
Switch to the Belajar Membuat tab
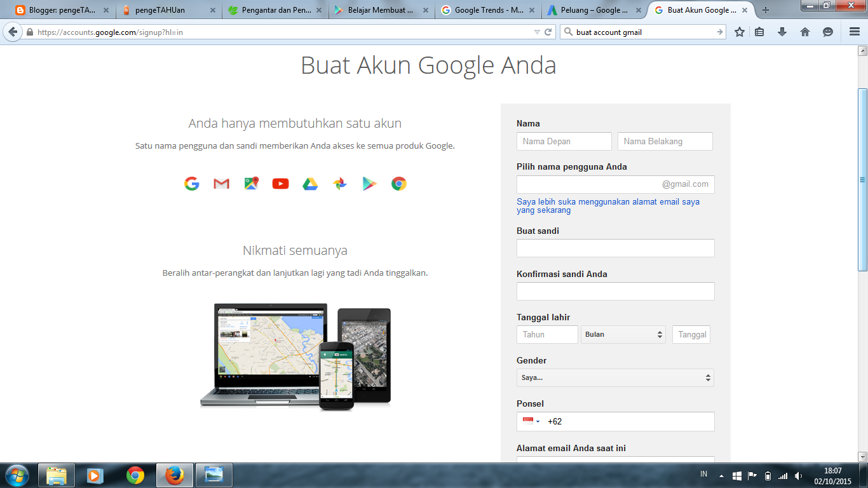coord(380,10)
